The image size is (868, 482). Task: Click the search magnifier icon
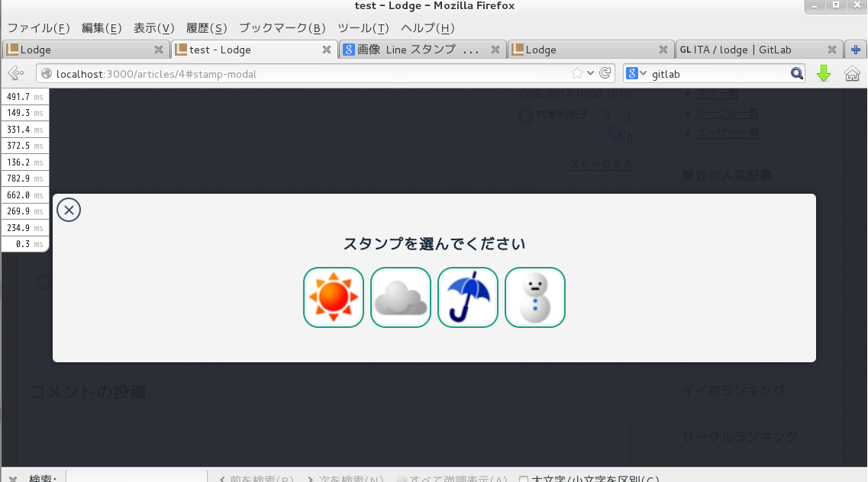[796, 73]
